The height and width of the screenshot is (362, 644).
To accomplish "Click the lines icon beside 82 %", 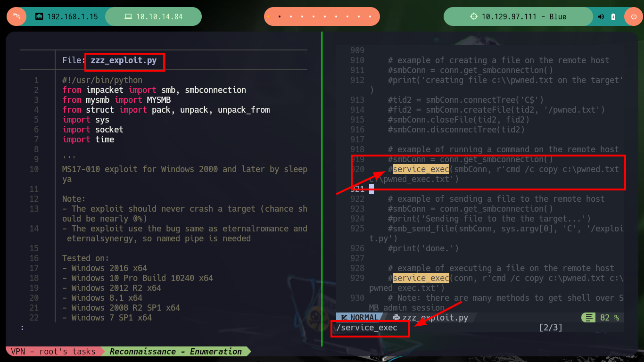I will [589, 318].
